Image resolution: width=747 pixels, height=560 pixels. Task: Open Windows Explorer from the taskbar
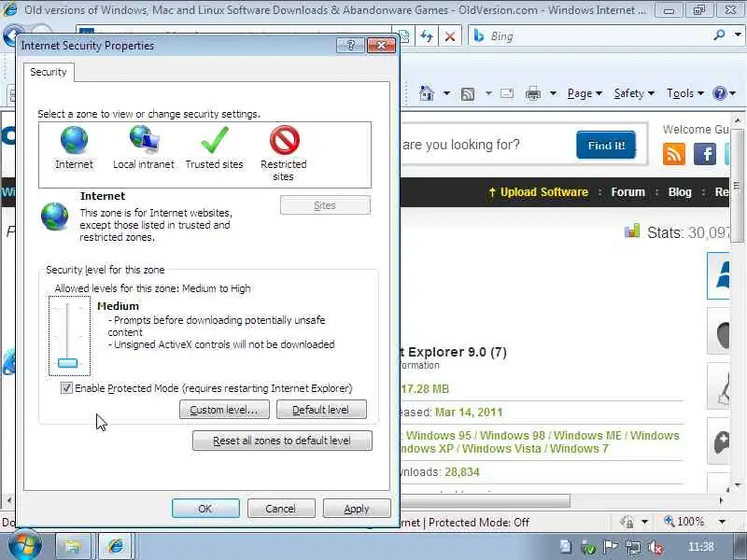click(x=73, y=546)
